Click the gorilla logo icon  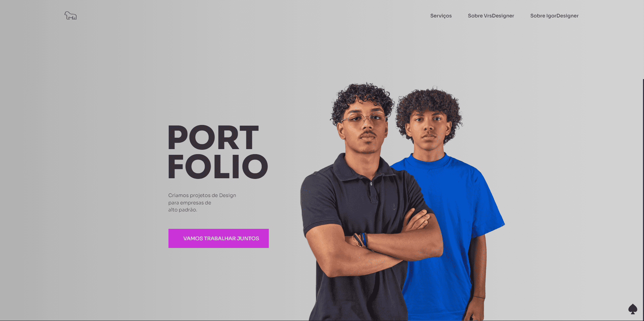[70, 15]
